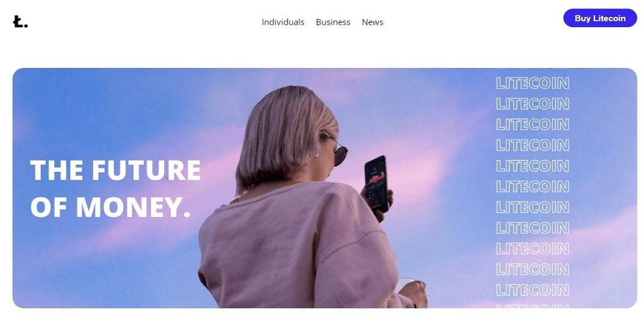644x336 pixels.
Task: Click the partially cut-off LITECOIN text at bottom
Action: coord(533,306)
